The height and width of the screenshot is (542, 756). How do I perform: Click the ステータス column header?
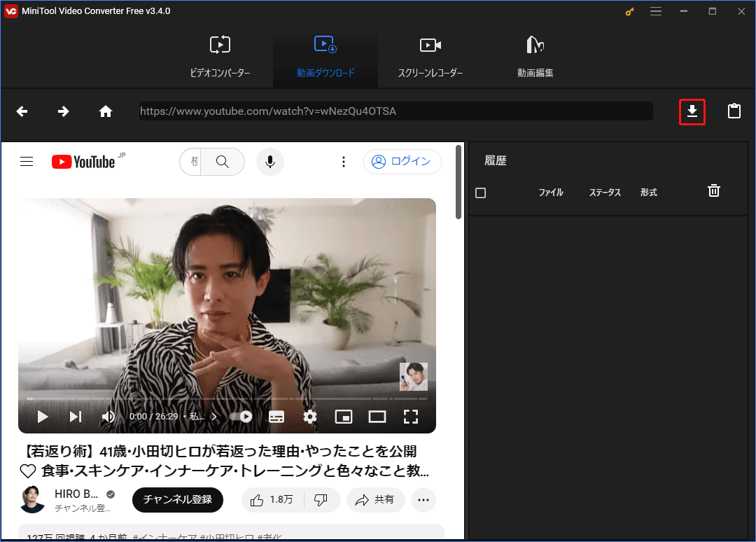click(605, 193)
